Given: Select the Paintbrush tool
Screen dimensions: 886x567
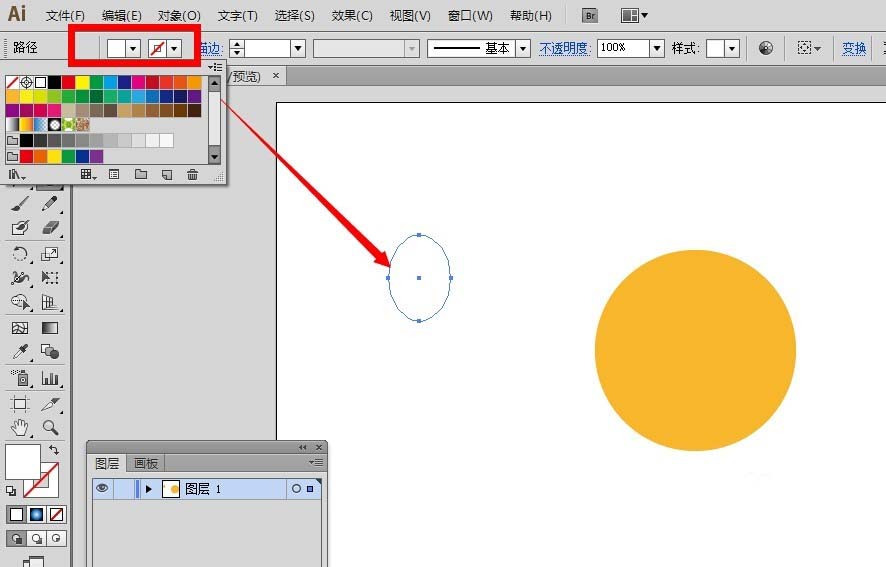Looking at the screenshot, I should tap(20, 204).
